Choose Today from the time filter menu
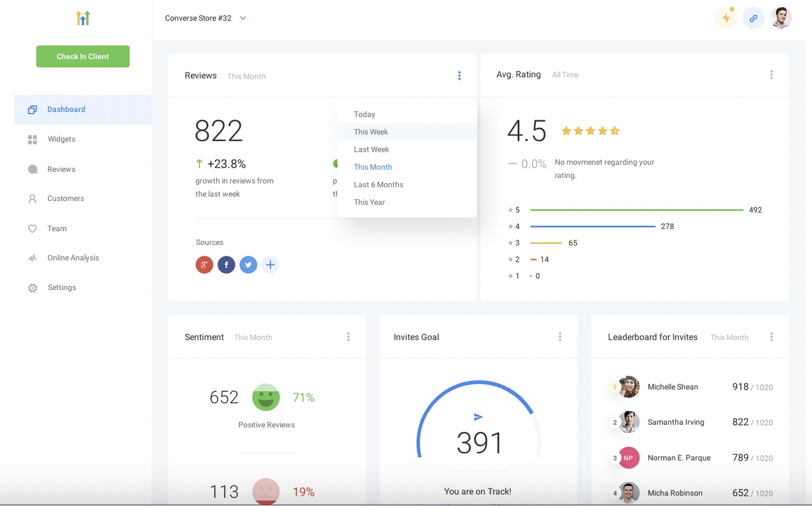 pos(364,114)
